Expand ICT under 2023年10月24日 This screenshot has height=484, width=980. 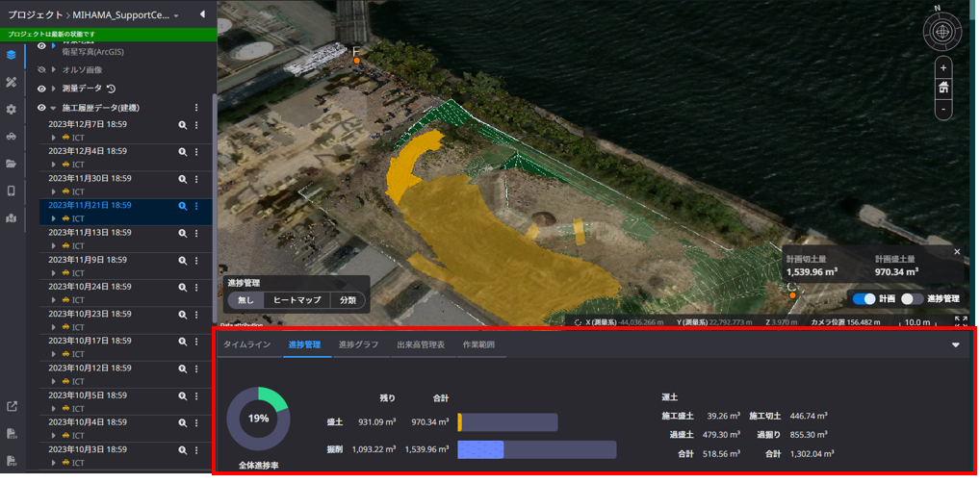coord(54,300)
